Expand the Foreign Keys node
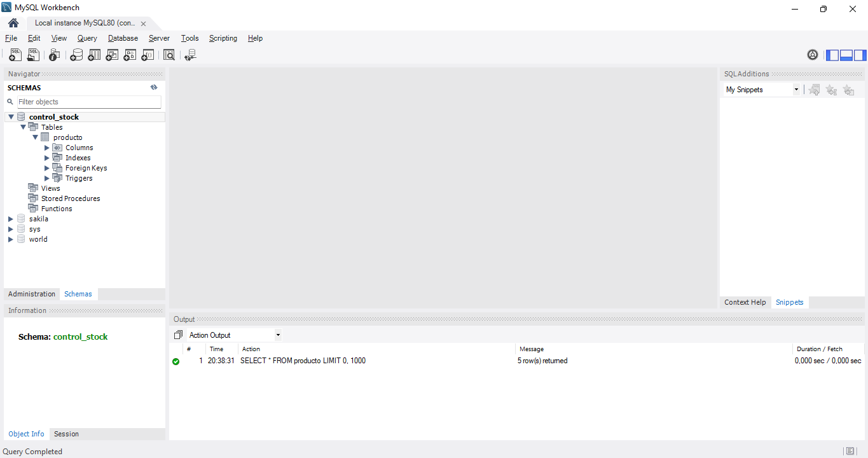Image resolution: width=868 pixels, height=458 pixels. [x=47, y=168]
